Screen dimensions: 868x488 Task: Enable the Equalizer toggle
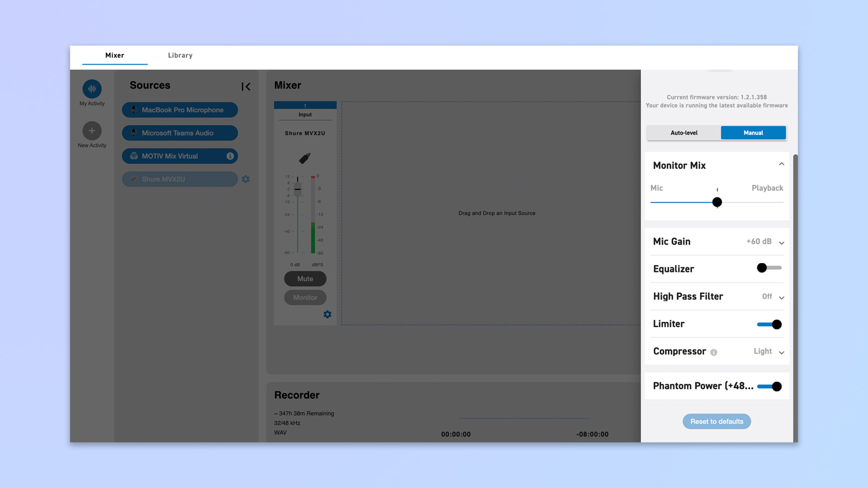point(769,268)
